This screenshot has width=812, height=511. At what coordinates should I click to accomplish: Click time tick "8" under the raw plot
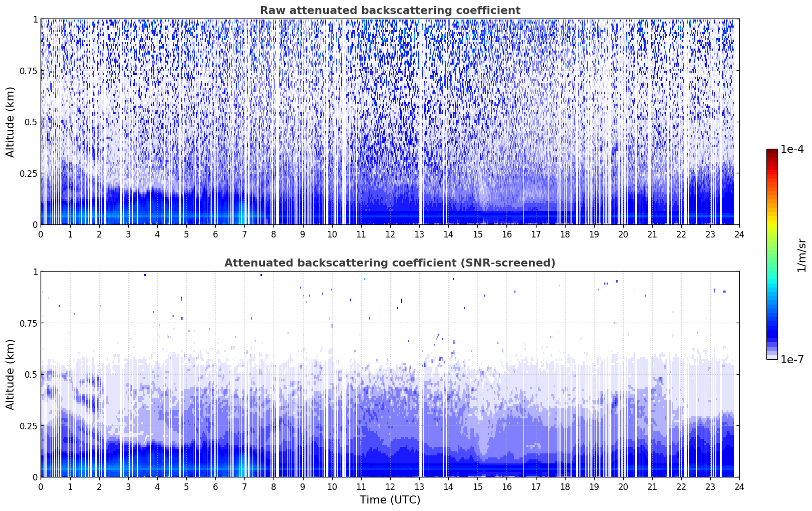coord(274,234)
